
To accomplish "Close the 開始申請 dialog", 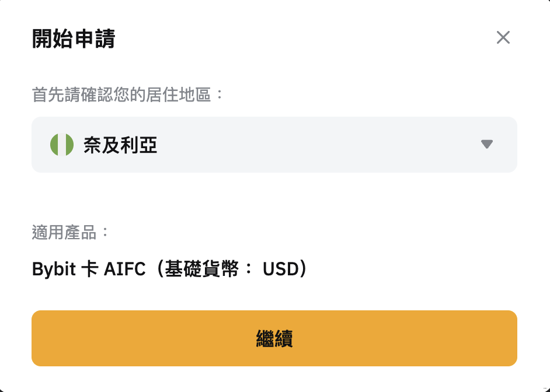I will 503,38.
